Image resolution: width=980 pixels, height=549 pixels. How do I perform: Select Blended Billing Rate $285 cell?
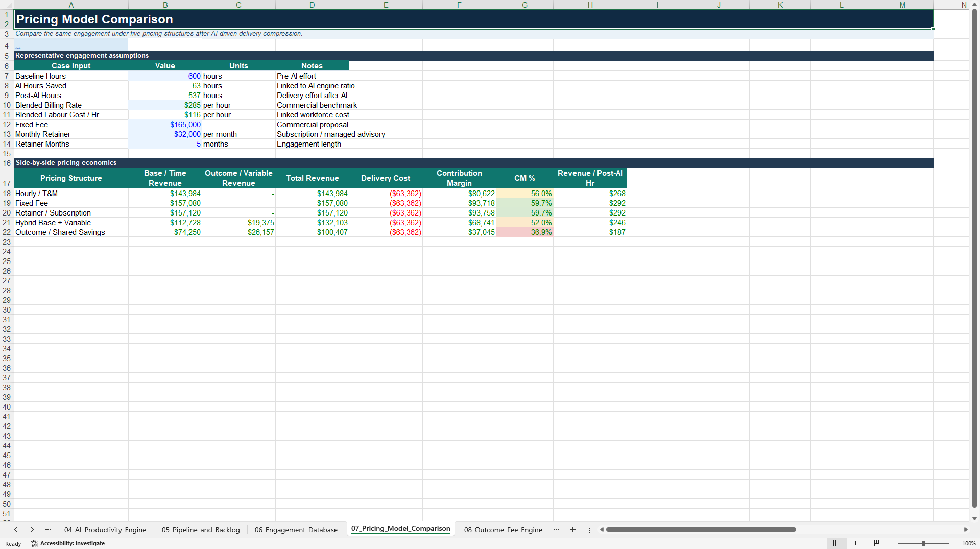point(165,105)
